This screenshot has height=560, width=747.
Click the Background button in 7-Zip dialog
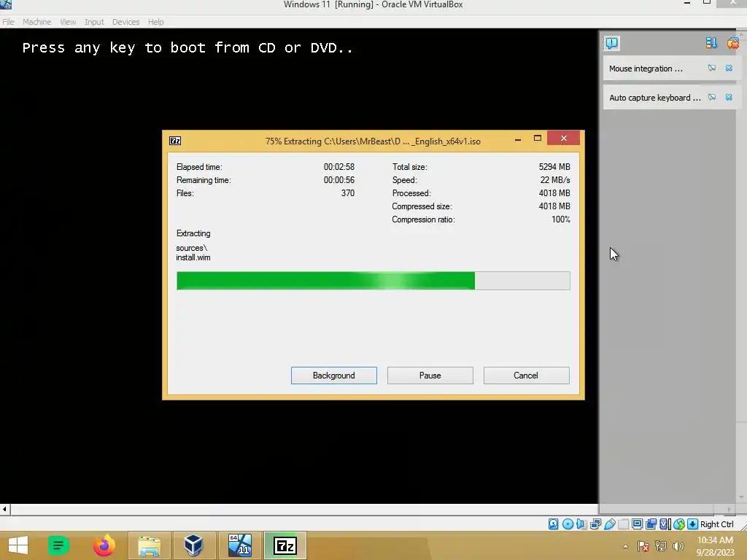pyautogui.click(x=333, y=376)
